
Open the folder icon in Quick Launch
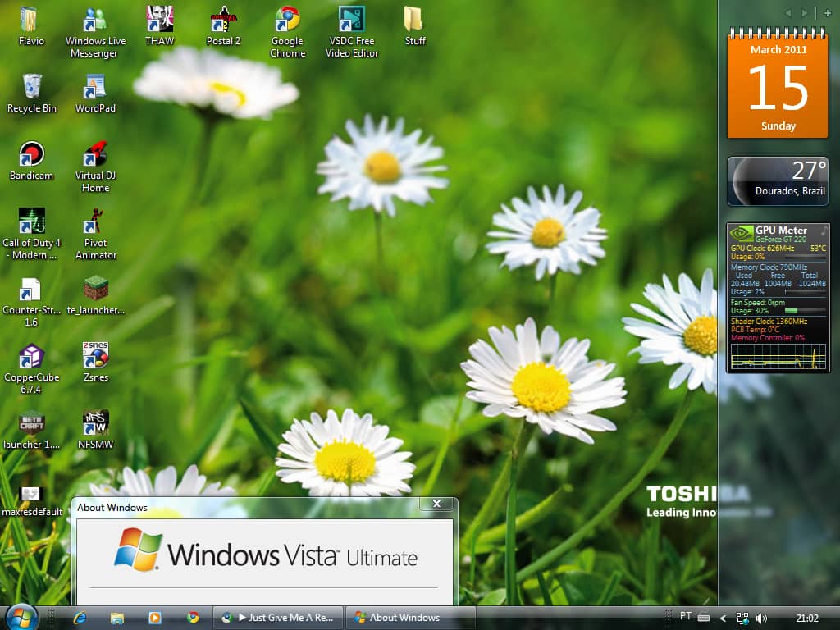[x=116, y=618]
